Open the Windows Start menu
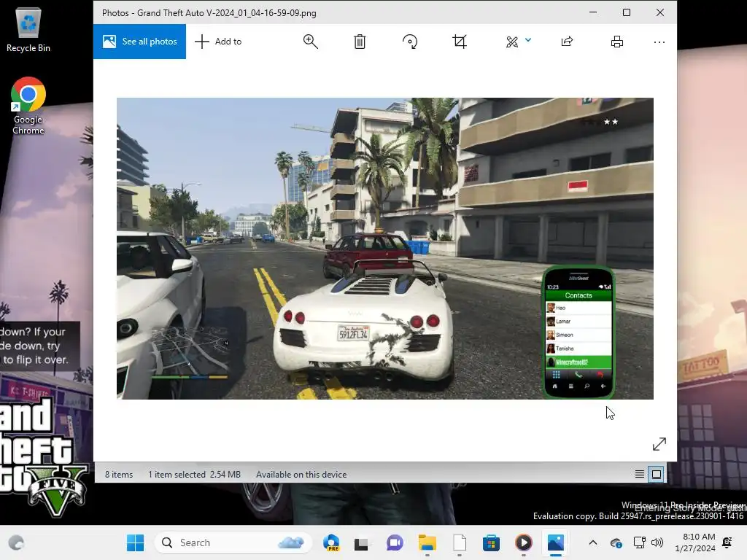This screenshot has height=560, width=747. pos(135,542)
